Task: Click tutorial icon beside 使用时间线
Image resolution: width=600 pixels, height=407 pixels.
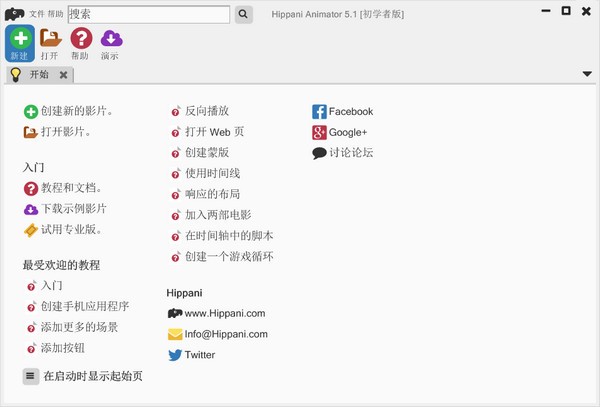Action: tap(176, 174)
